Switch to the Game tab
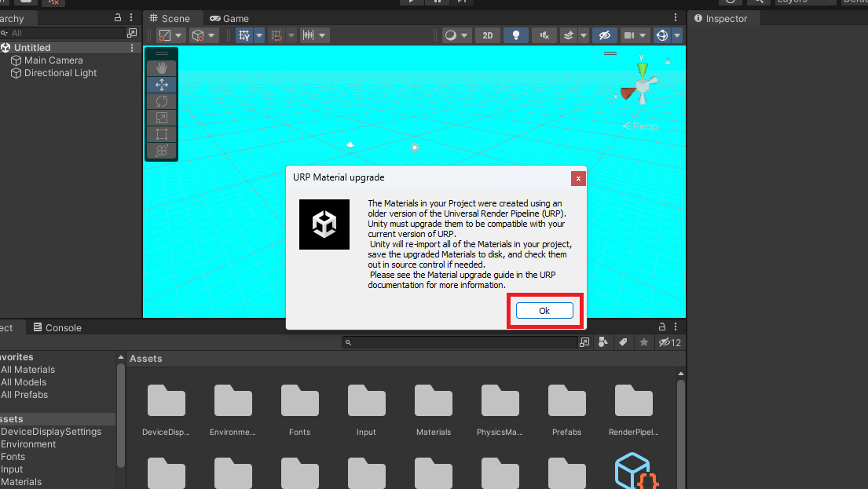The width and height of the screenshot is (868, 489). pyautogui.click(x=229, y=18)
